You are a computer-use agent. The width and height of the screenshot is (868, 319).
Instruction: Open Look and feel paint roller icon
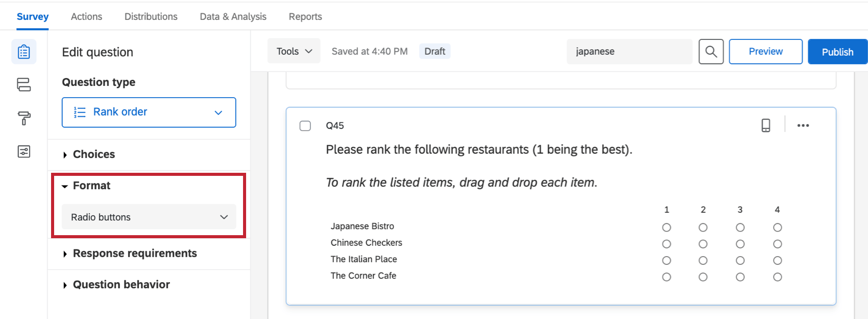23,118
